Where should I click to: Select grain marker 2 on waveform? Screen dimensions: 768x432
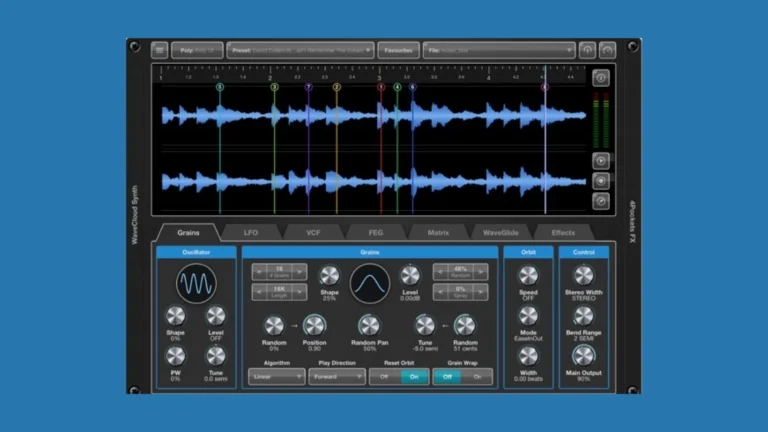[336, 87]
